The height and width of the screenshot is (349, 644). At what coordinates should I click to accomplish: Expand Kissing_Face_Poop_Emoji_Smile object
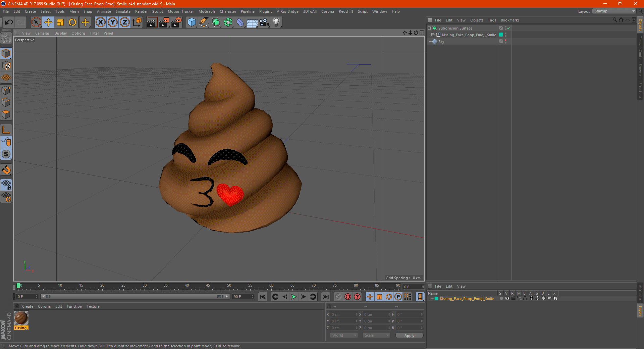tap(433, 35)
